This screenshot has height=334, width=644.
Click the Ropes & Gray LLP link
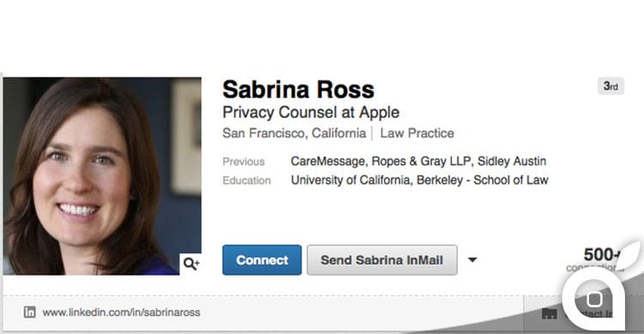pyautogui.click(x=421, y=161)
